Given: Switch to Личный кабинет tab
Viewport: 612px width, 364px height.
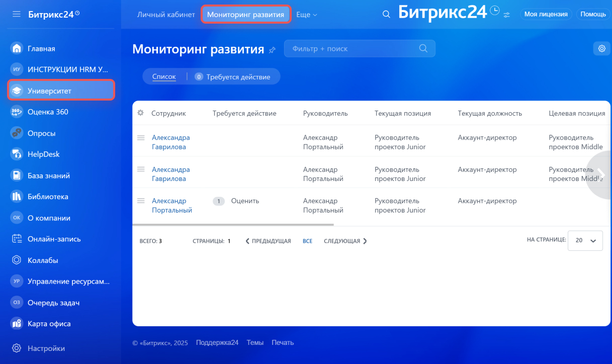Looking at the screenshot, I should click(x=166, y=15).
